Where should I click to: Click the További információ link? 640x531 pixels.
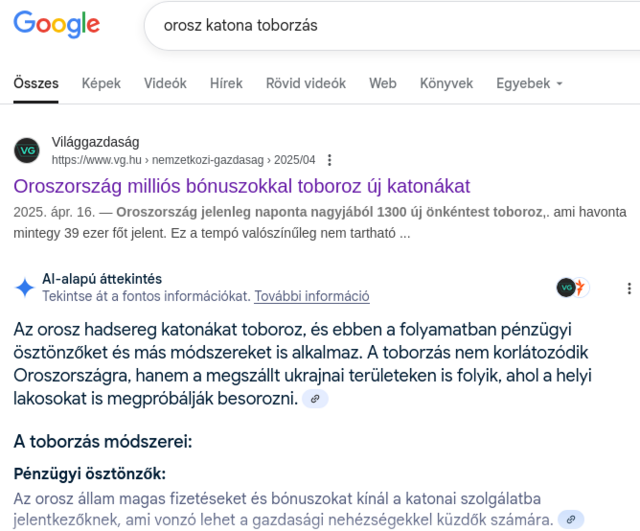coord(312,296)
